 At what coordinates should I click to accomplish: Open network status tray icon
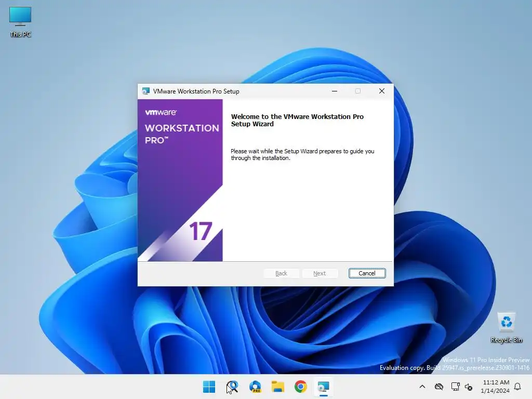tap(455, 387)
